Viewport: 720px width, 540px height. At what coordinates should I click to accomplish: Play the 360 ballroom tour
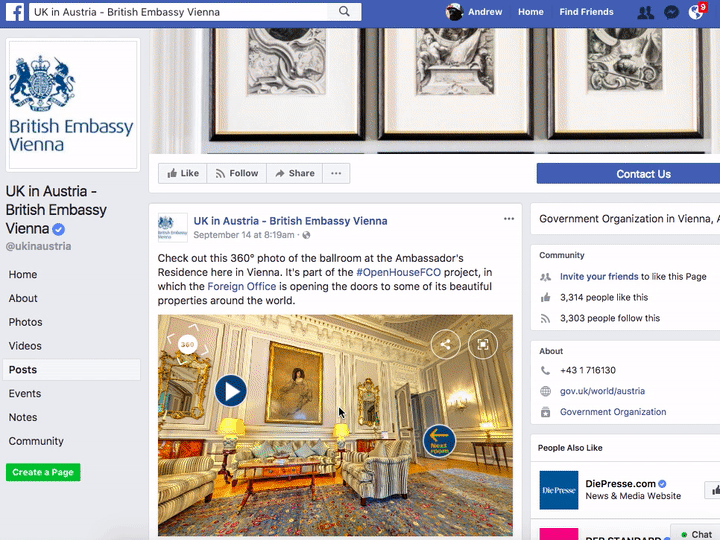coord(231,391)
